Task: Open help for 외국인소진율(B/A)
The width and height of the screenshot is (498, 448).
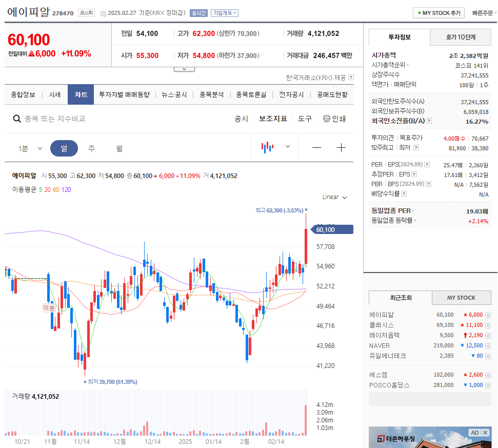Action: coord(429,121)
